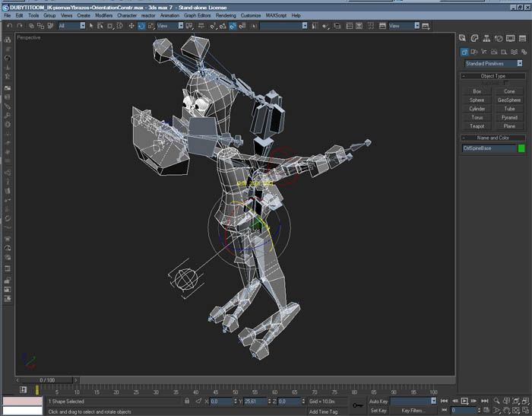This screenshot has width=532, height=416.
Task: Click the Redo arrow in the main toolbar
Action: click(19, 25)
